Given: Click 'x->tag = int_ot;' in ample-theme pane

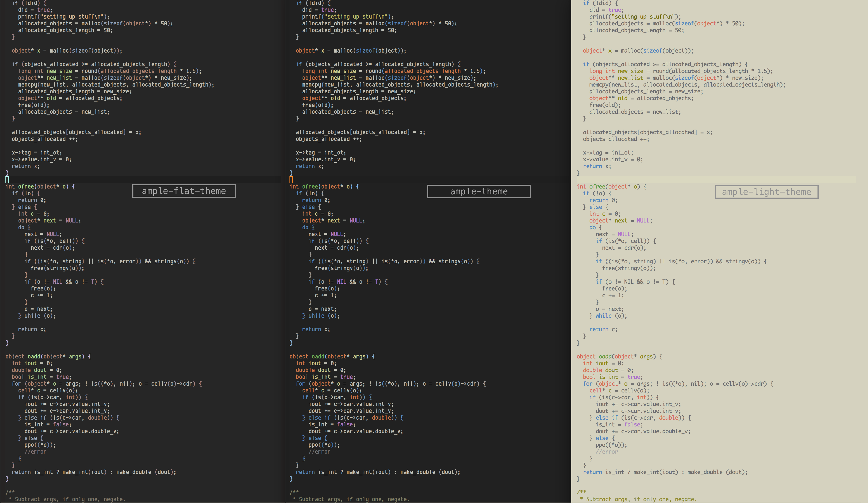Looking at the screenshot, I should pos(321,153).
